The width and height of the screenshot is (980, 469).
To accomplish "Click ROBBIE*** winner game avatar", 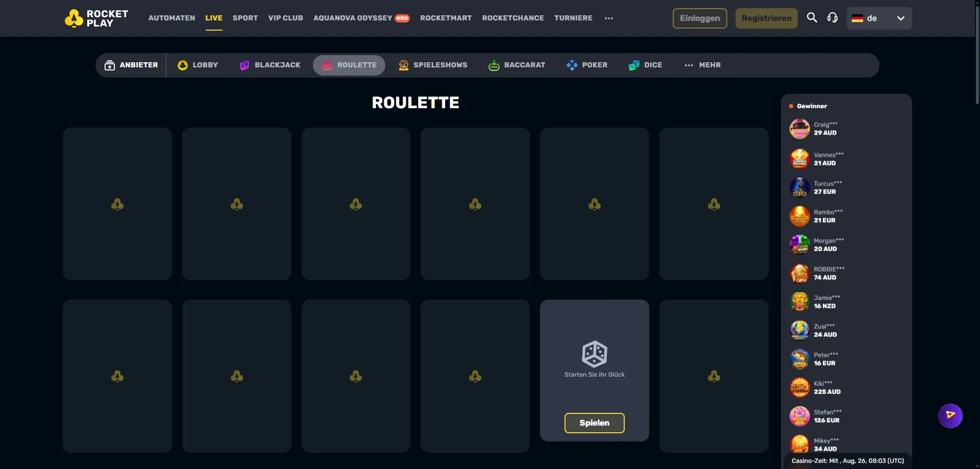I will point(799,273).
